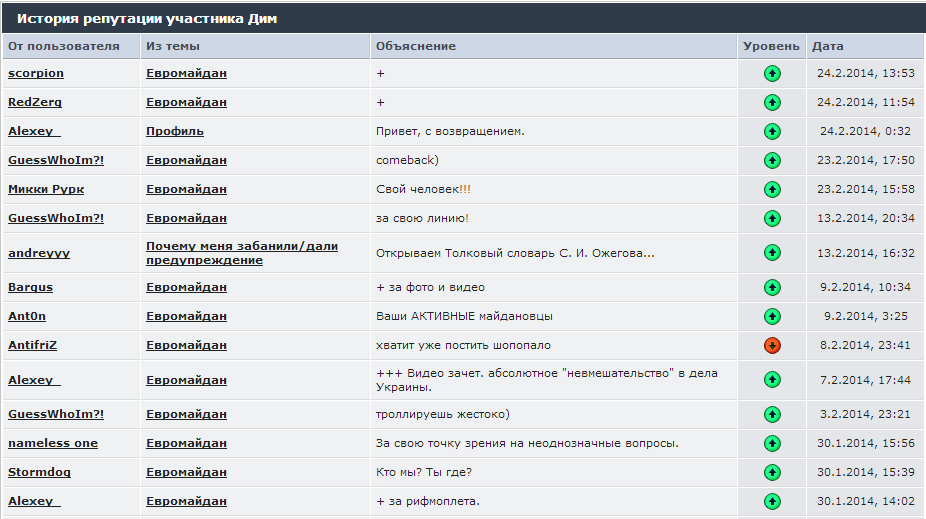This screenshot has height=519, width=926.
Task: Click red negative reputation icon from AntifriZ
Action: click(x=772, y=345)
